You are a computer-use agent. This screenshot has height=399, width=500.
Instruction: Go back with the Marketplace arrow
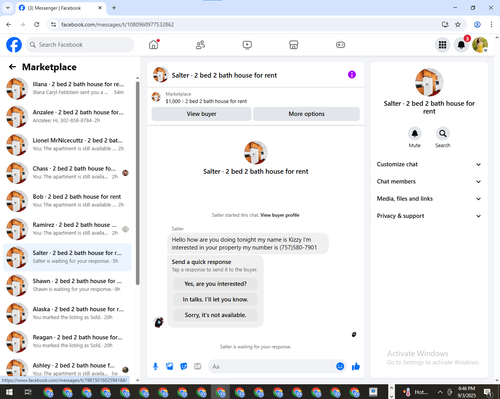(12, 67)
